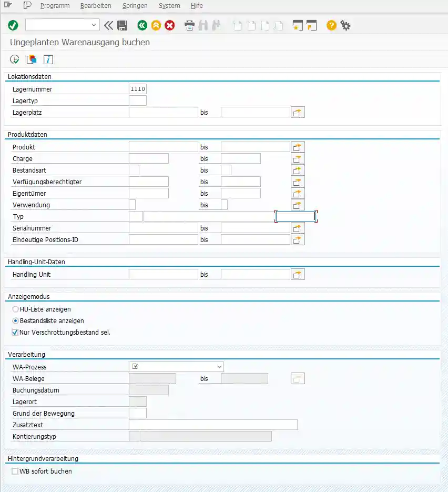Image resolution: width=448 pixels, height=492 pixels.
Task: Click multiple selection next to Handling Unit
Action: [298, 274]
